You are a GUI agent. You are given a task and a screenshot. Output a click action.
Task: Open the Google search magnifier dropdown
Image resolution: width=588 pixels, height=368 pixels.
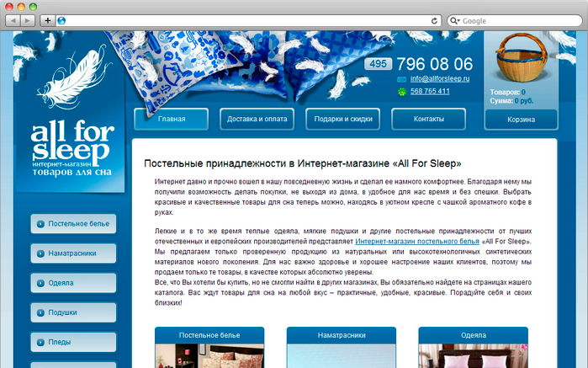click(454, 21)
